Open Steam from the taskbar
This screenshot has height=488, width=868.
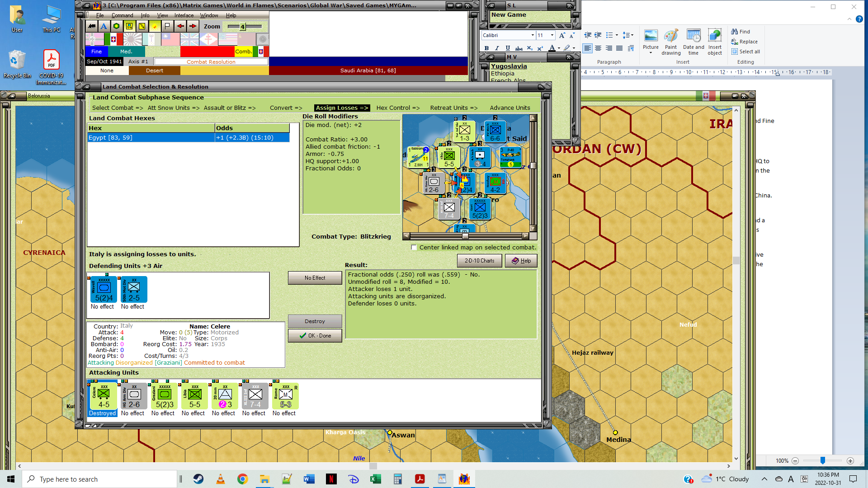(x=198, y=479)
